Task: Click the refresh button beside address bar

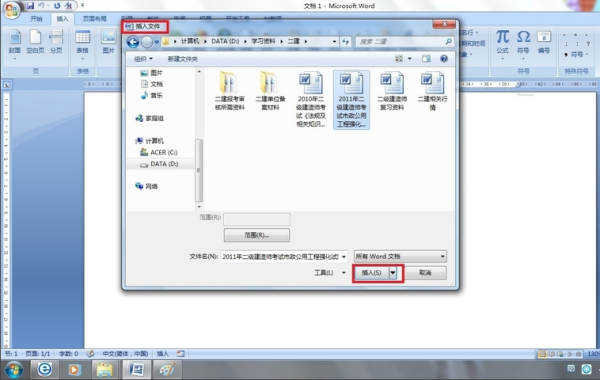Action: [346, 41]
